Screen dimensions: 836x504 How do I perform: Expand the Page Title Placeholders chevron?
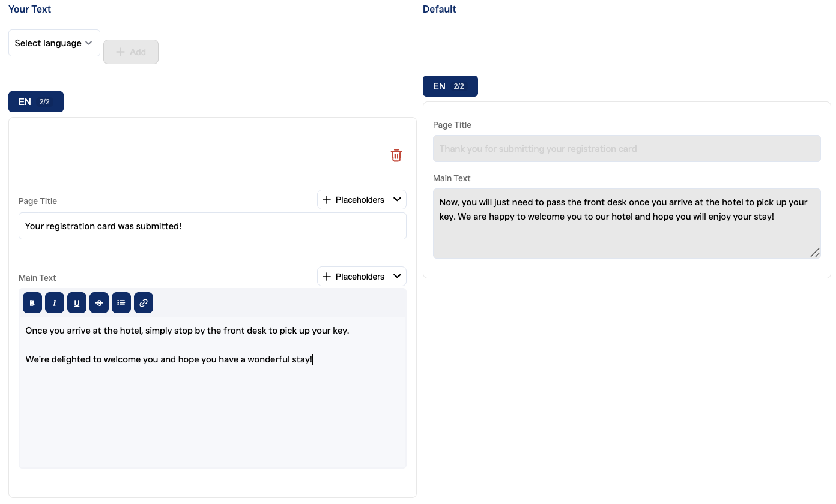pyautogui.click(x=397, y=200)
